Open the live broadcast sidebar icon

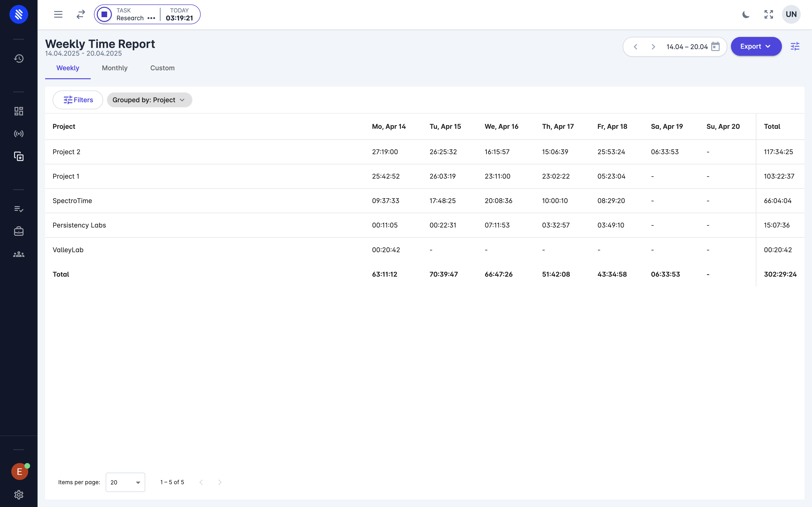point(19,134)
